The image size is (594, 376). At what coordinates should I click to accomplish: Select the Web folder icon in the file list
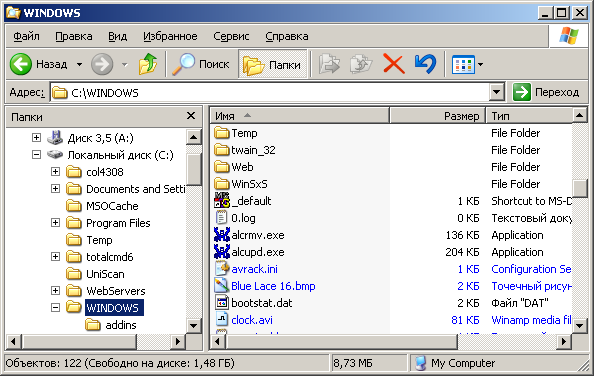click(222, 167)
